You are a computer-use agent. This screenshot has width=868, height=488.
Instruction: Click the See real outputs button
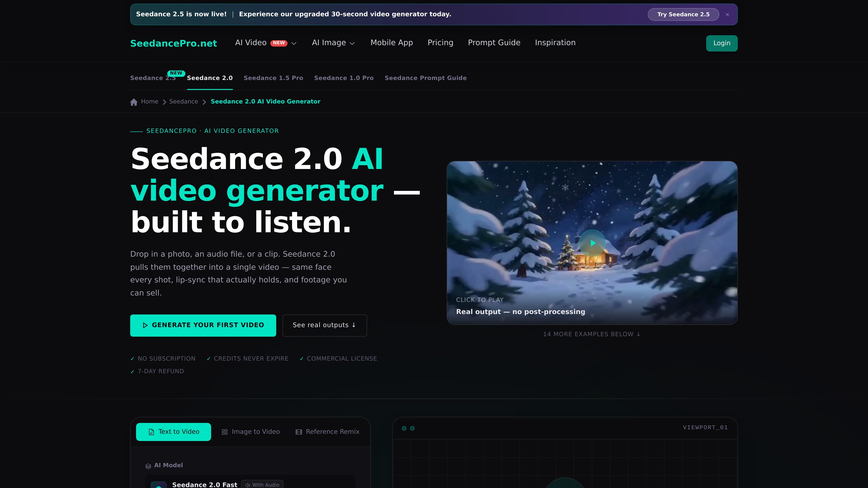tap(325, 325)
